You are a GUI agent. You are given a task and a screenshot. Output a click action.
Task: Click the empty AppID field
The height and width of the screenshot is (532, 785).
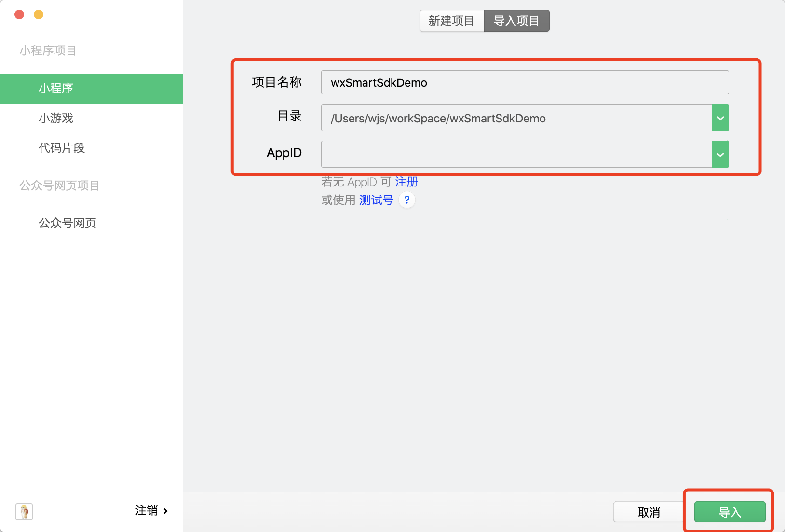516,154
